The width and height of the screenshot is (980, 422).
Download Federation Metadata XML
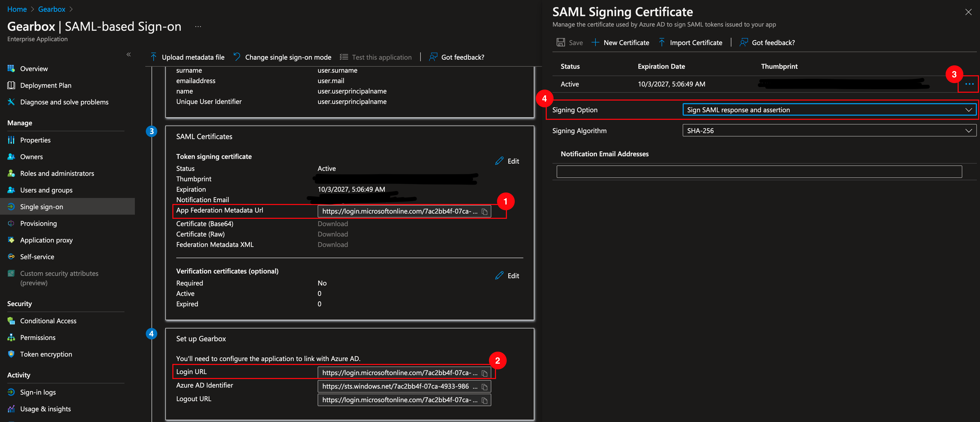[x=332, y=245]
